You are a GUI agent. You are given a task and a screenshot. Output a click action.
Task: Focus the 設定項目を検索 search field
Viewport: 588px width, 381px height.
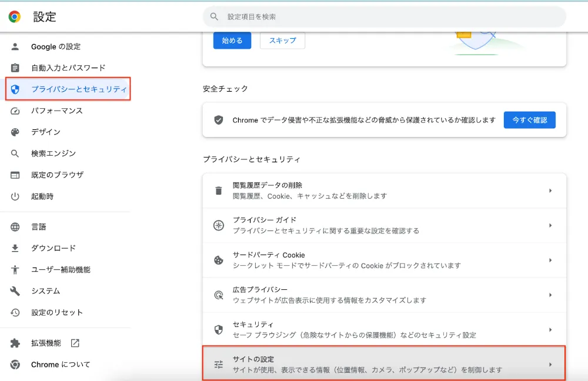point(385,16)
